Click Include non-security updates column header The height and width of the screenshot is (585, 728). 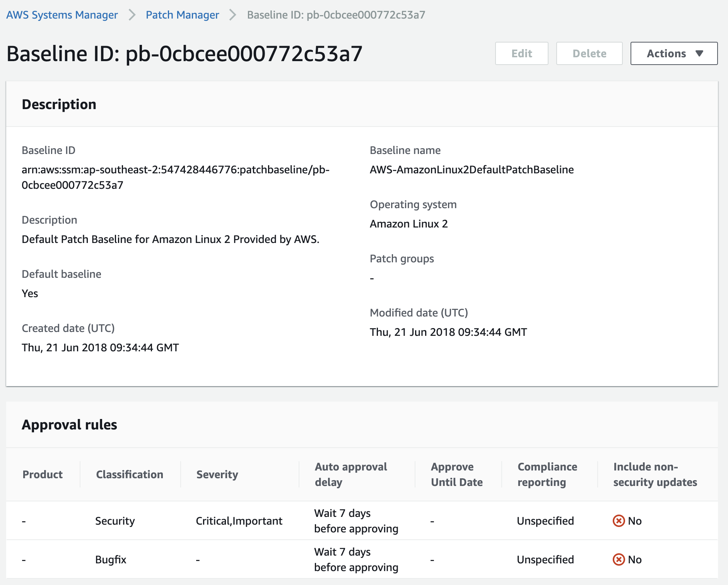(655, 474)
